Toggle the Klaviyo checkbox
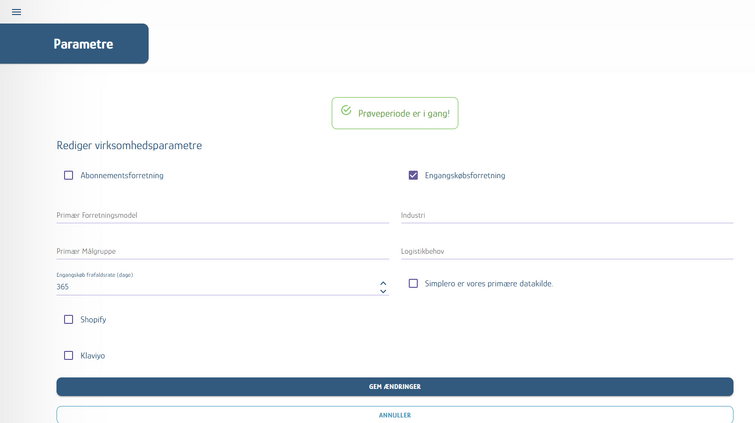755x423 pixels. click(x=69, y=355)
